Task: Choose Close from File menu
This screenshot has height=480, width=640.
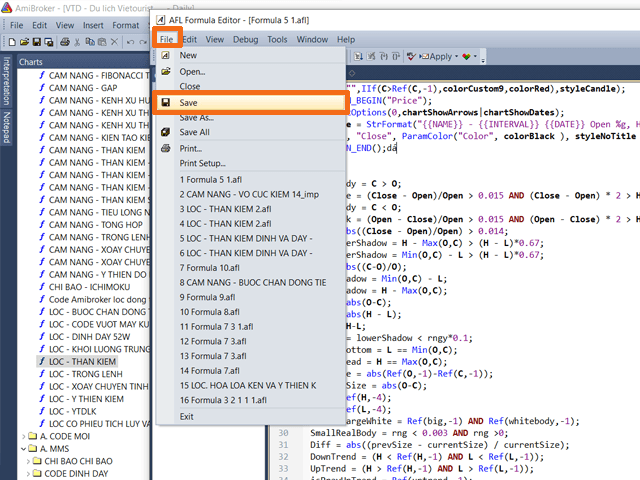Action: click(x=250, y=86)
